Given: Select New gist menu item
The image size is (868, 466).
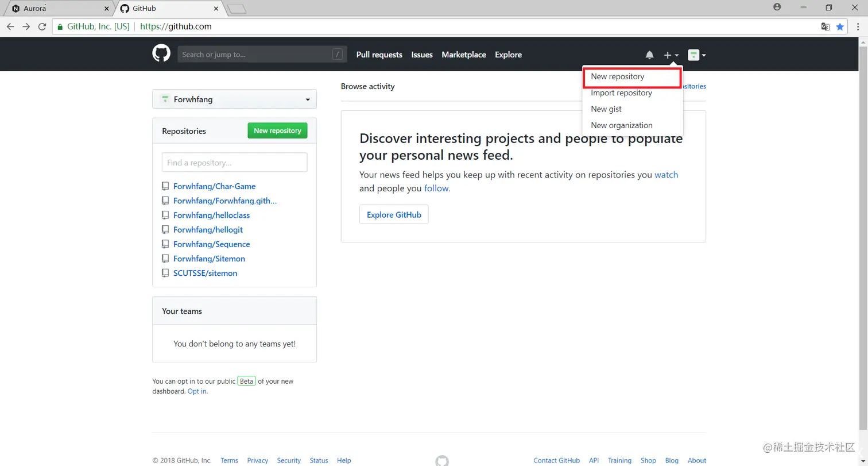Looking at the screenshot, I should (x=632, y=109).
